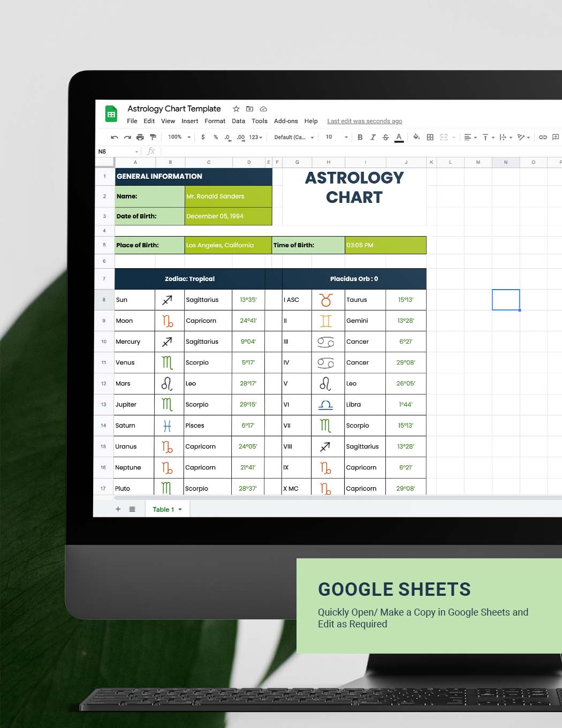Toggle Strikethrough formatting
This screenshot has width=562, height=728.
(x=385, y=137)
